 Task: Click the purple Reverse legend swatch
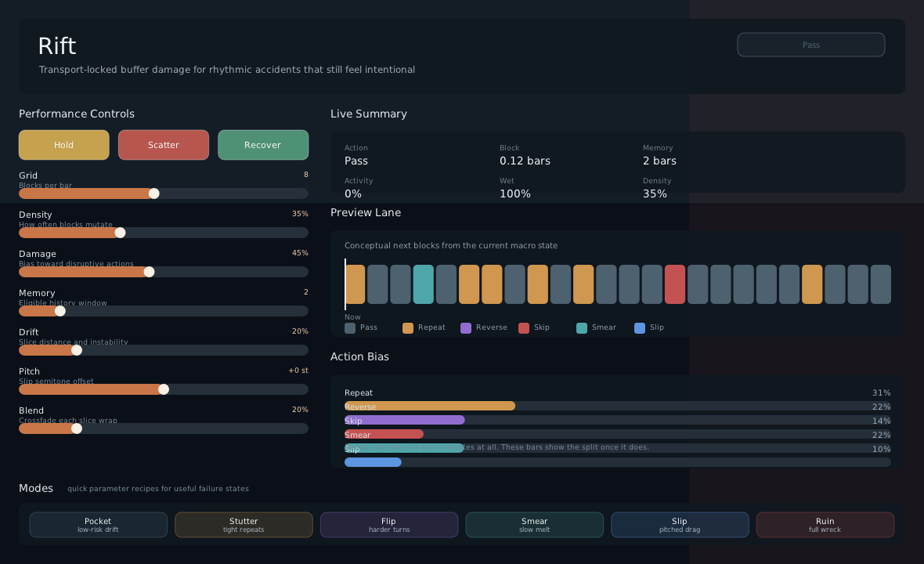[466, 328]
